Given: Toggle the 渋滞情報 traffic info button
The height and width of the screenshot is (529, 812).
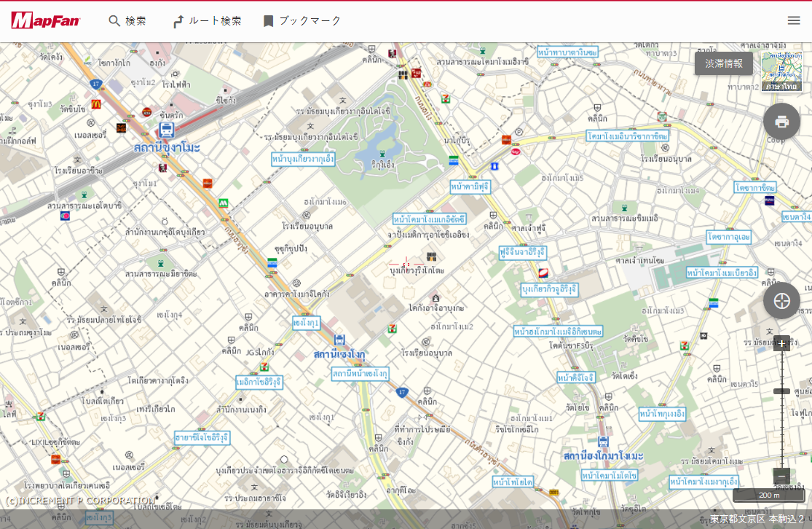Looking at the screenshot, I should [x=723, y=63].
